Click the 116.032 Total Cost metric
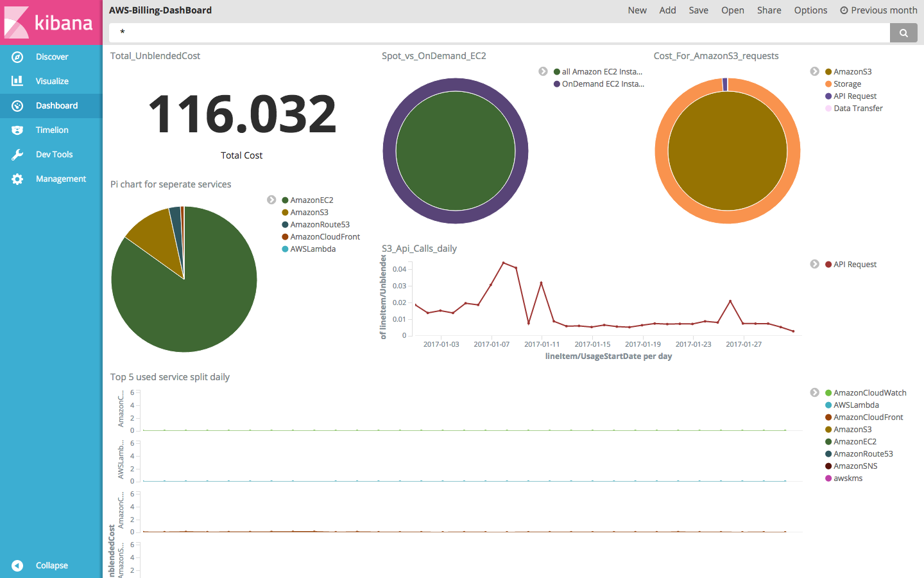924x578 pixels. tap(242, 114)
